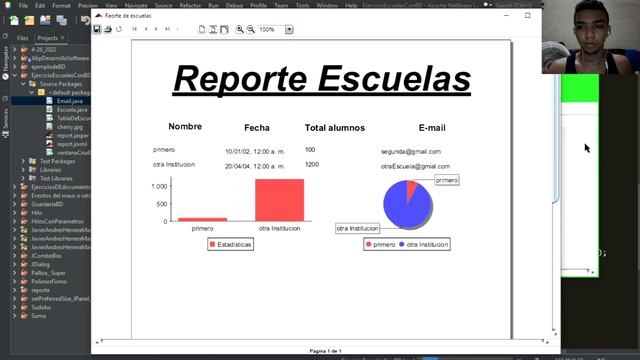Click the horizontal scrollbar of report viewer

click(x=322, y=342)
